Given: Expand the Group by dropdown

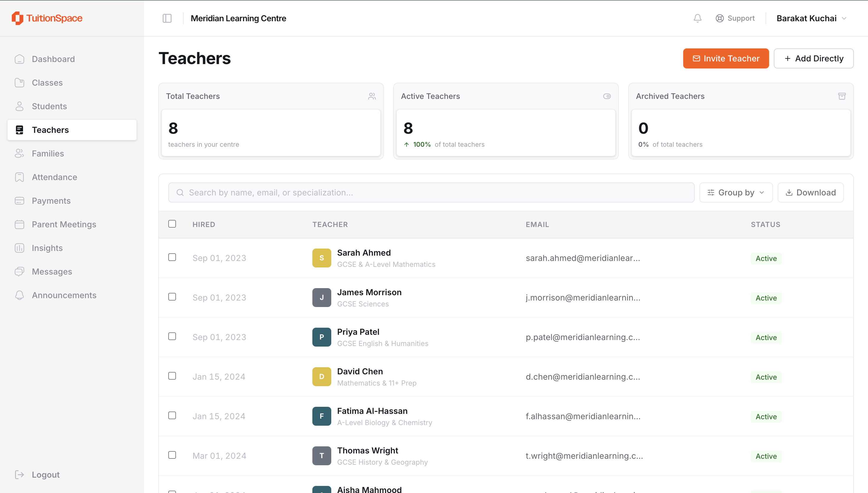Looking at the screenshot, I should tap(736, 193).
